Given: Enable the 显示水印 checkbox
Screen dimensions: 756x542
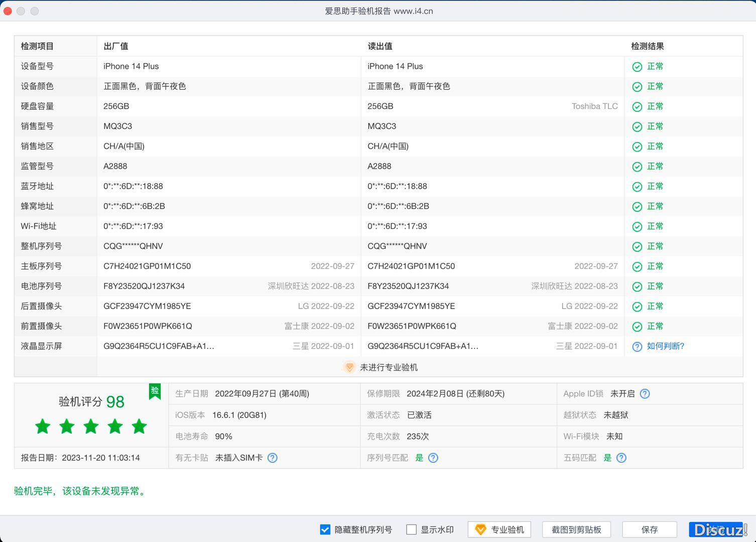Looking at the screenshot, I should (x=411, y=529).
